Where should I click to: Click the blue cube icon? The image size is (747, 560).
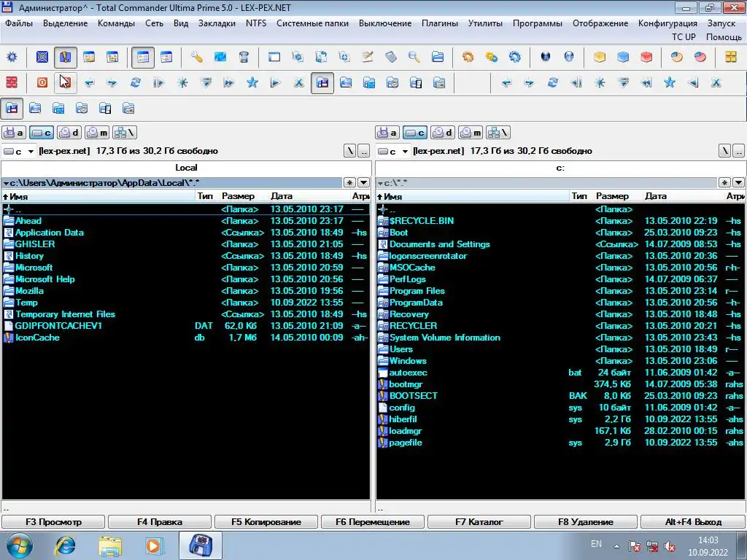[x=623, y=58]
